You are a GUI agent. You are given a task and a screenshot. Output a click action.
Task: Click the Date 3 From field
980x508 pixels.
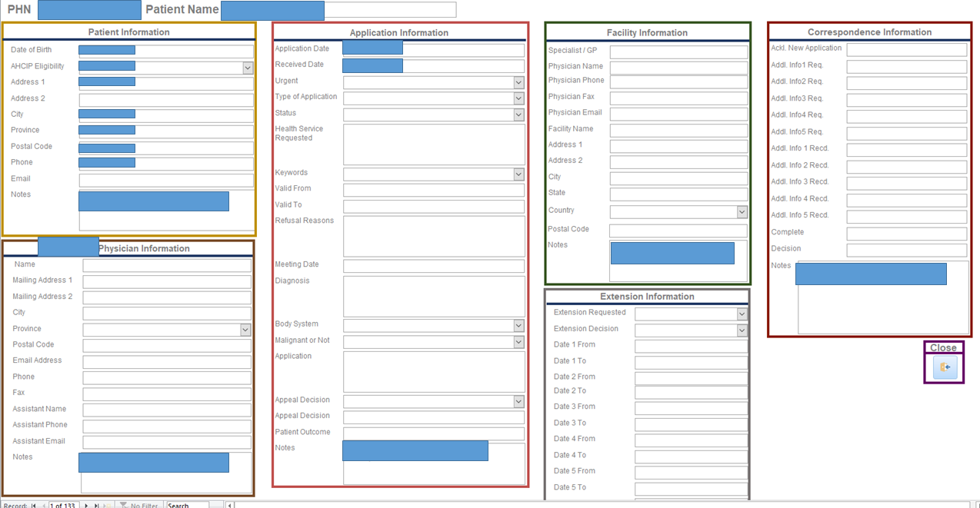coord(691,408)
